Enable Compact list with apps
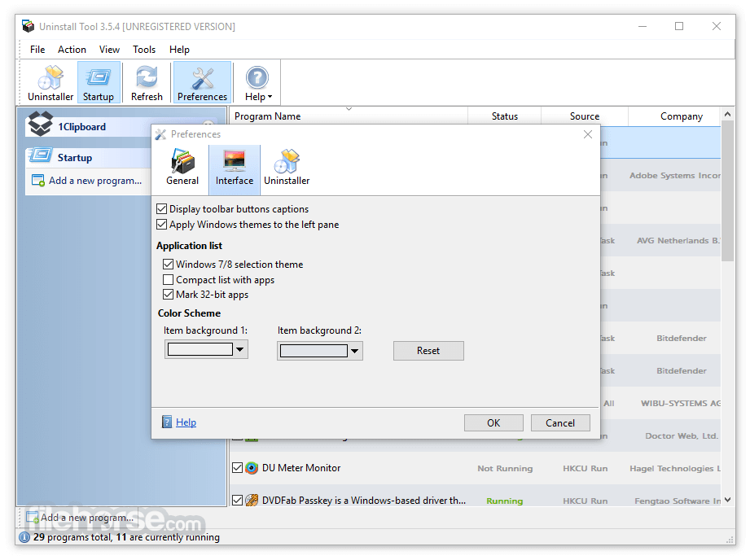This screenshot has height=560, width=750. [x=168, y=279]
